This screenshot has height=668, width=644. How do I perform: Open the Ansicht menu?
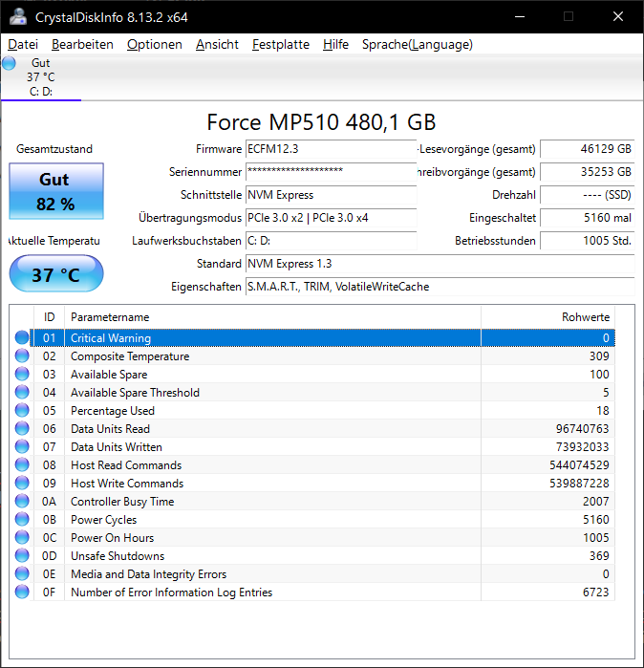coord(217,44)
